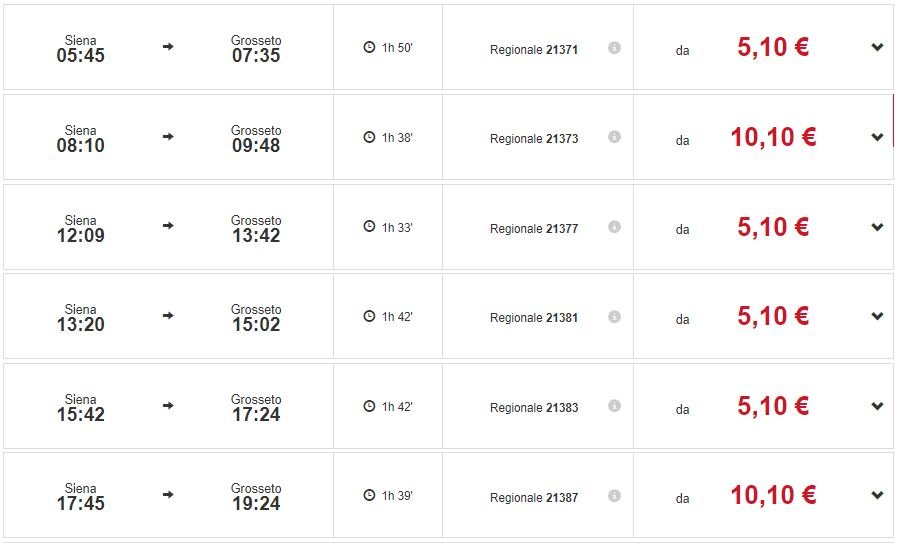Click info icon beside Regionale 21373
Screen dimensions: 898x543
(x=614, y=137)
